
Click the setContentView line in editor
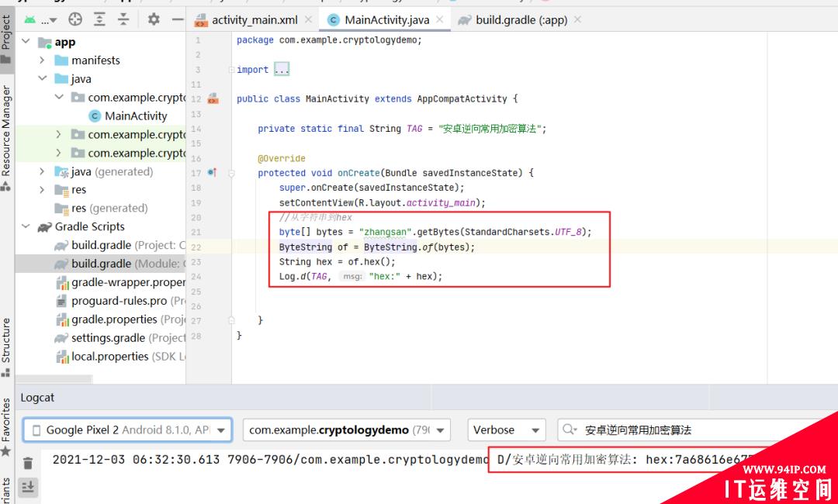click(x=382, y=203)
